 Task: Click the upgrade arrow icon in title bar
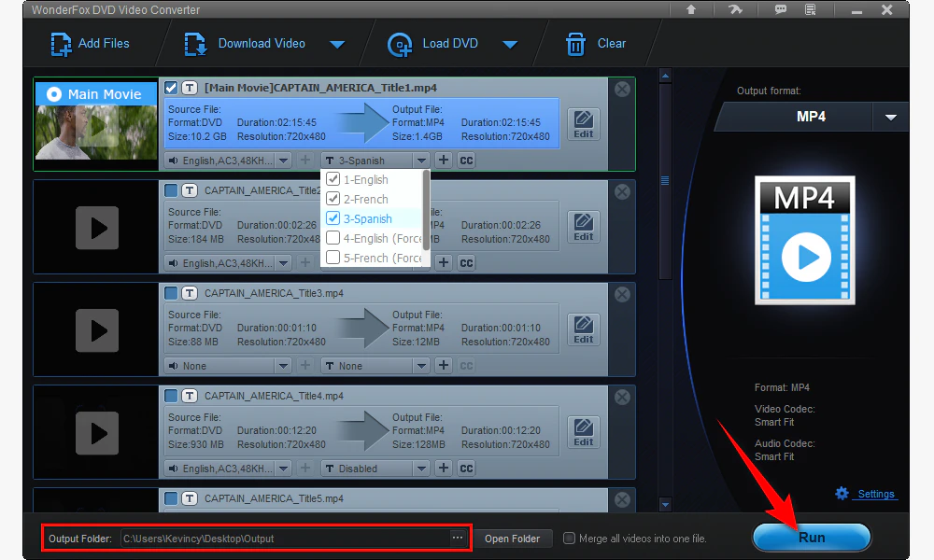[x=691, y=9]
